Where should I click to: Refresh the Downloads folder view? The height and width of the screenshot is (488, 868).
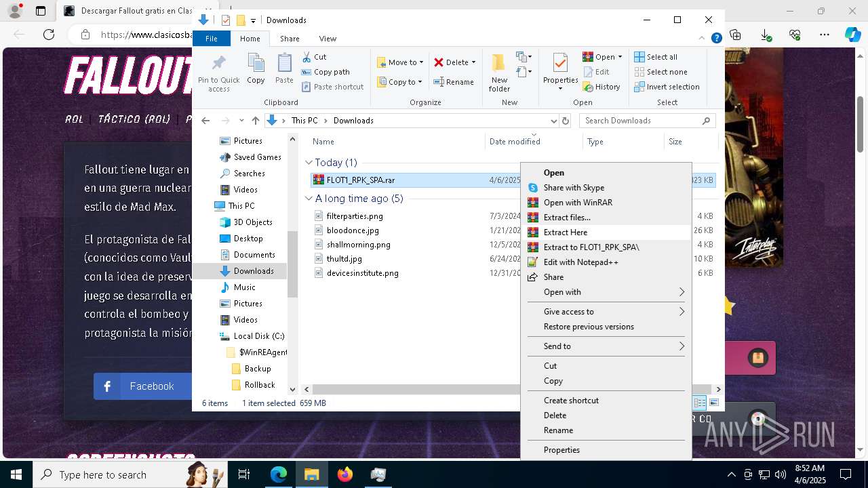click(x=566, y=121)
